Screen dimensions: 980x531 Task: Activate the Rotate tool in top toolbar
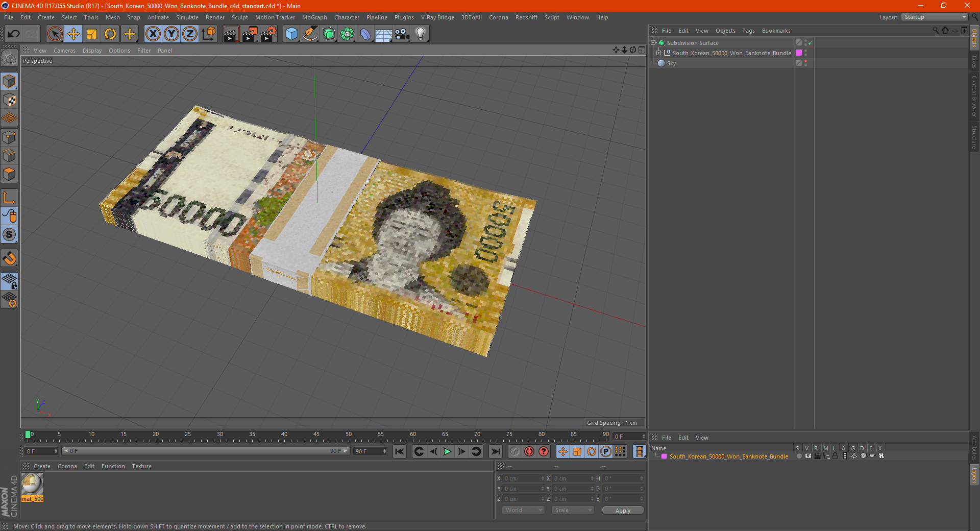pyautogui.click(x=110, y=34)
